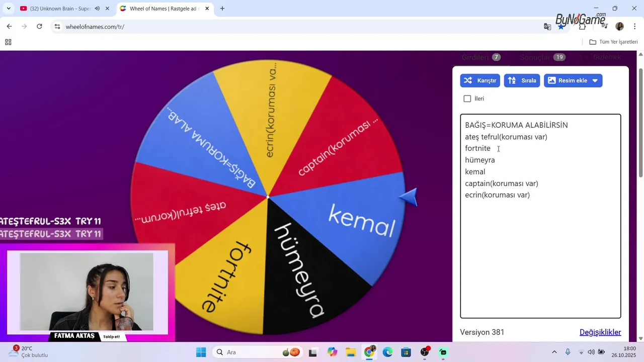Click the browser forward arrow
The width and height of the screenshot is (644, 362).
pos(24,26)
